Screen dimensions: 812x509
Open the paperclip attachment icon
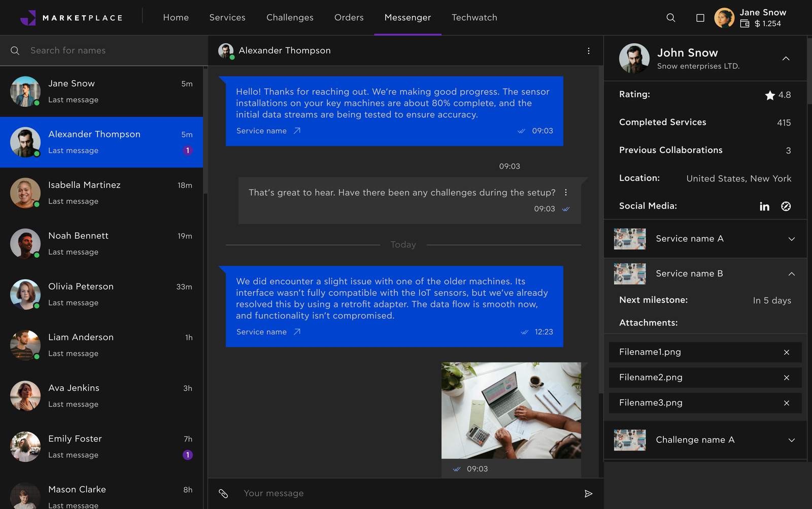[x=223, y=493]
